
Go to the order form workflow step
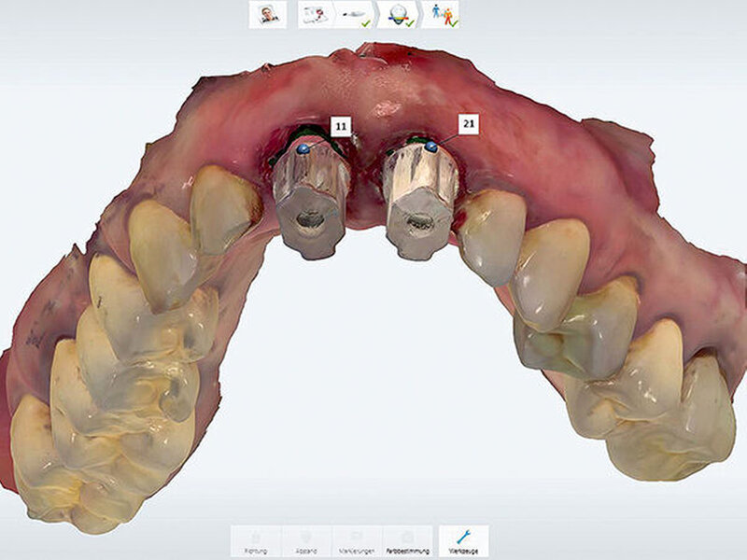316,14
